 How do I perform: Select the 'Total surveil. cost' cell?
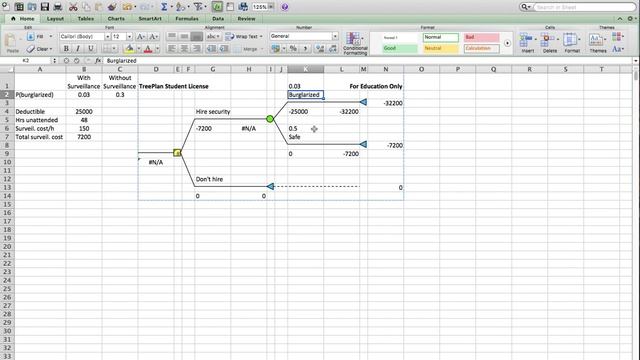(x=40, y=137)
